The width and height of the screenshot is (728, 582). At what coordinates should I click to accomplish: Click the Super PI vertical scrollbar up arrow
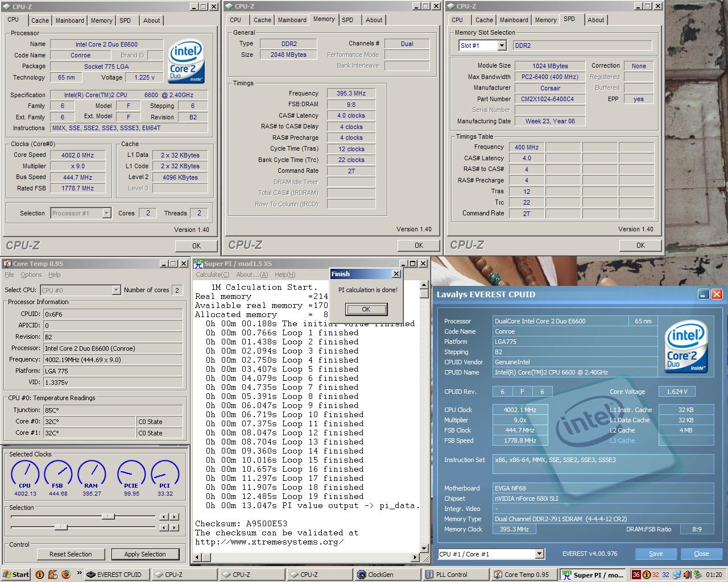[x=424, y=284]
